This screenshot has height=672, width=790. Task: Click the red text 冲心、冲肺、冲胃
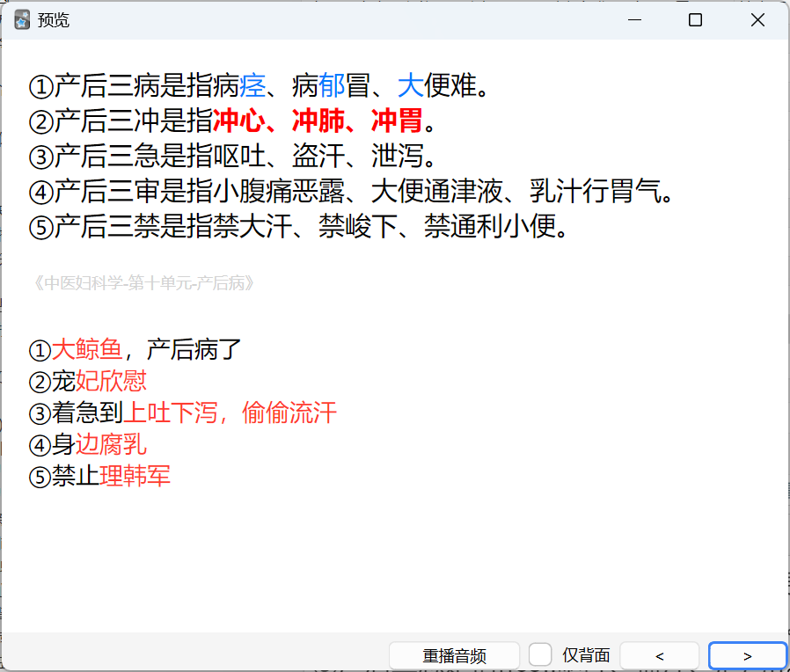pyautogui.click(x=318, y=121)
